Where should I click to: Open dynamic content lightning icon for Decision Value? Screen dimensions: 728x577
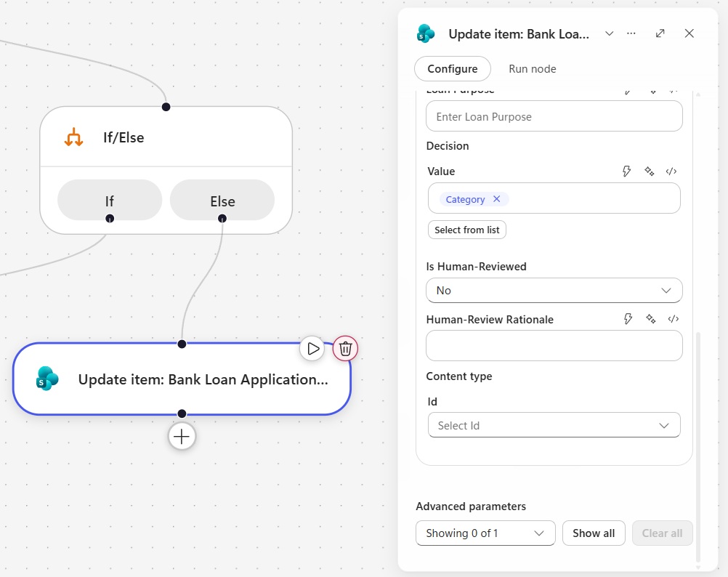click(x=626, y=172)
